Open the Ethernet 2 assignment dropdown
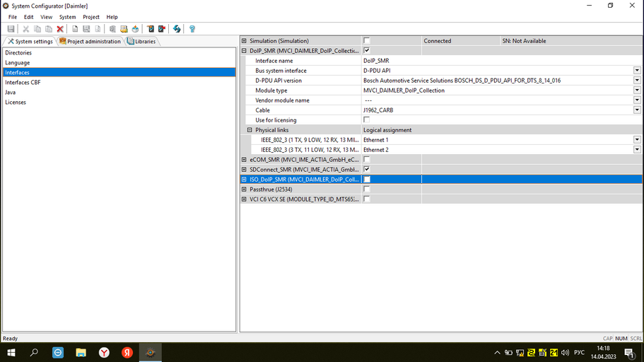644x362 pixels. pos(637,150)
